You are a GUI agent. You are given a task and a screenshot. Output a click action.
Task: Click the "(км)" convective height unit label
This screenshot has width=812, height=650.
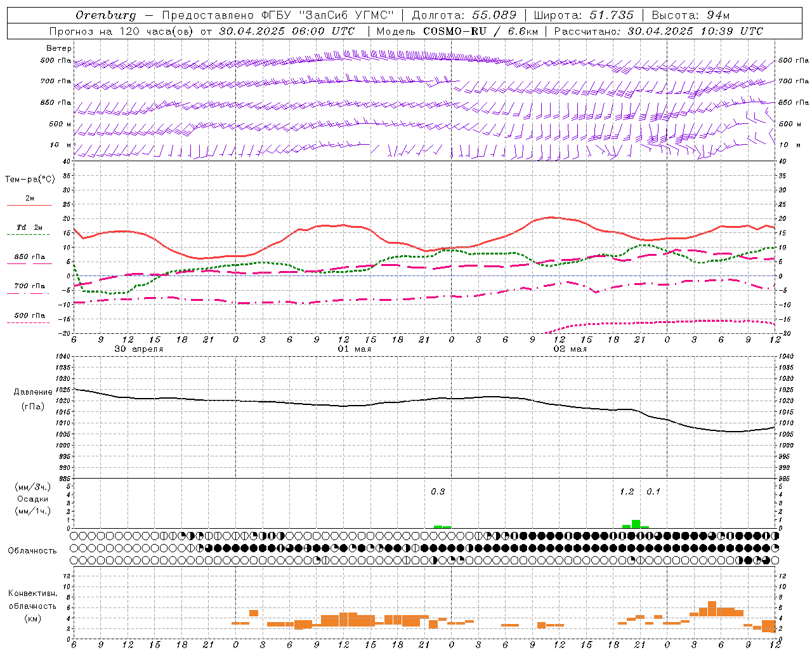click(x=32, y=619)
